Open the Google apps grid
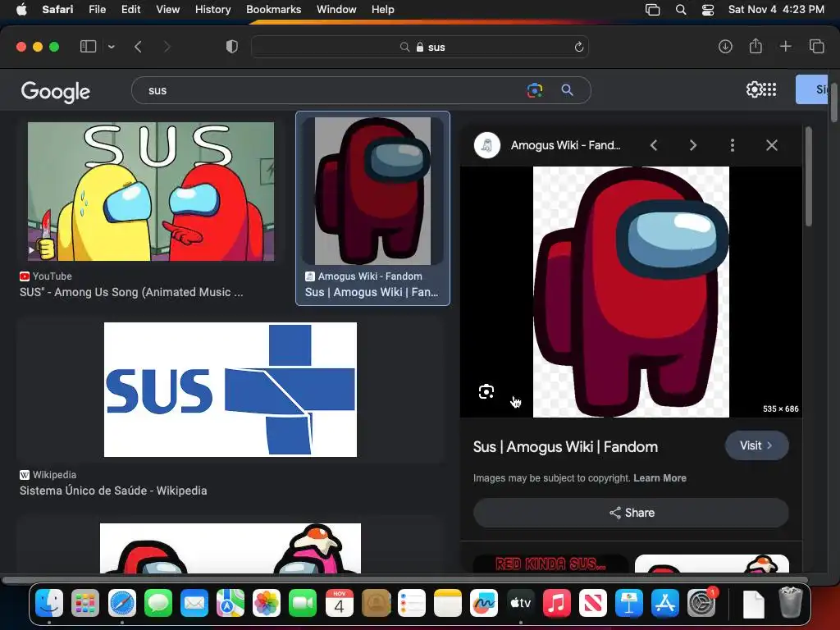 point(769,89)
